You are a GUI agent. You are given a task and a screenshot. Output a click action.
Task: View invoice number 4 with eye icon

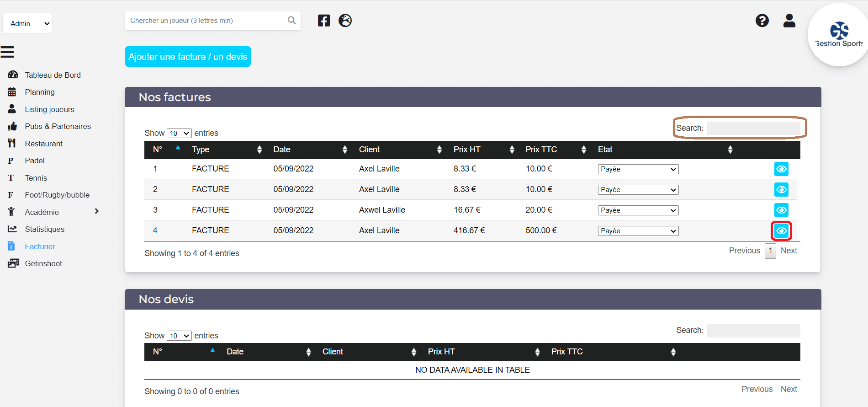(x=781, y=231)
